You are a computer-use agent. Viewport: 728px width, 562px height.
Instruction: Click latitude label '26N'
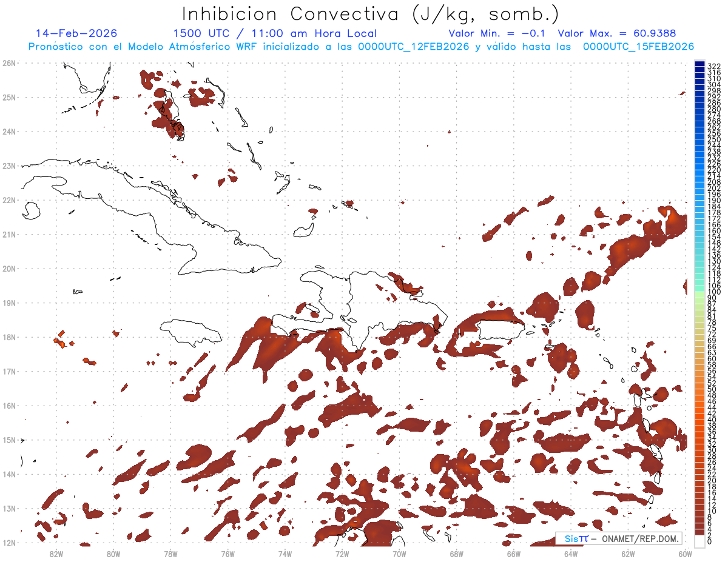coord(9,63)
